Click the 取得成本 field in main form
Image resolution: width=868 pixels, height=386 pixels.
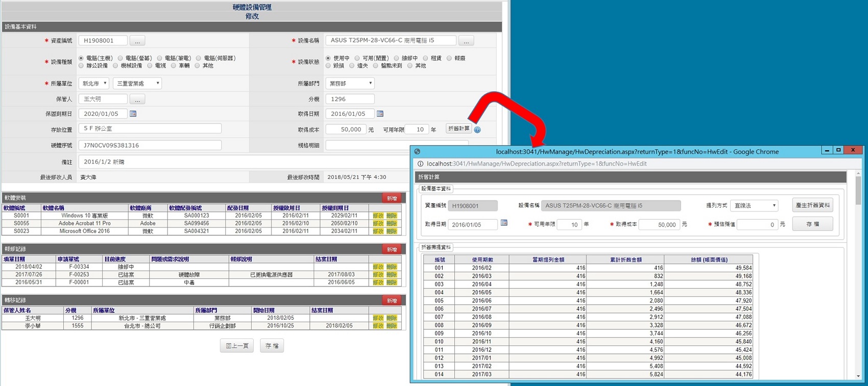click(x=346, y=129)
